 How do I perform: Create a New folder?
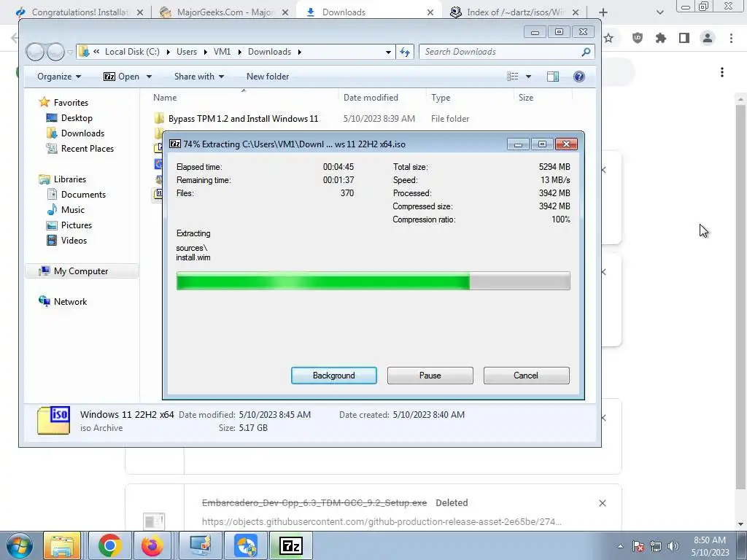267,77
